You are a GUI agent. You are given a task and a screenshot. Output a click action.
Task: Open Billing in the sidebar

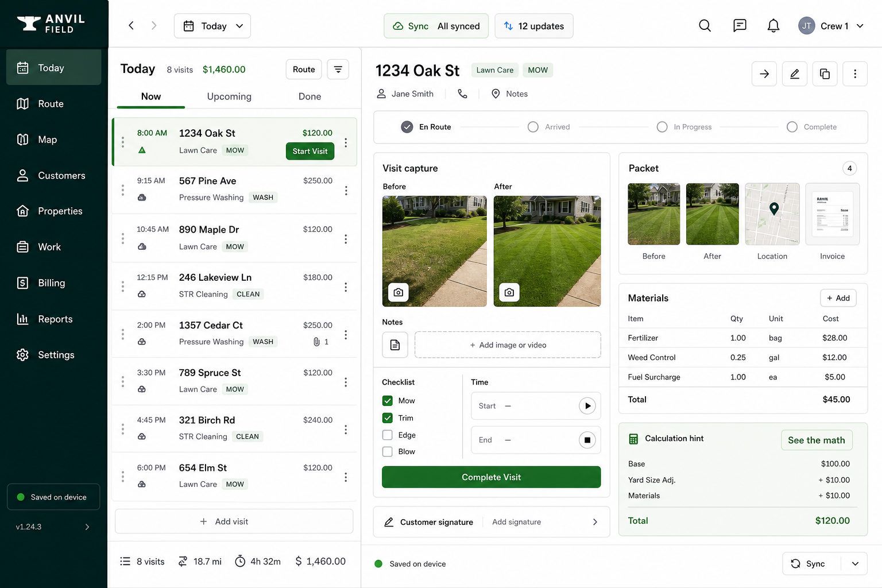point(53,283)
